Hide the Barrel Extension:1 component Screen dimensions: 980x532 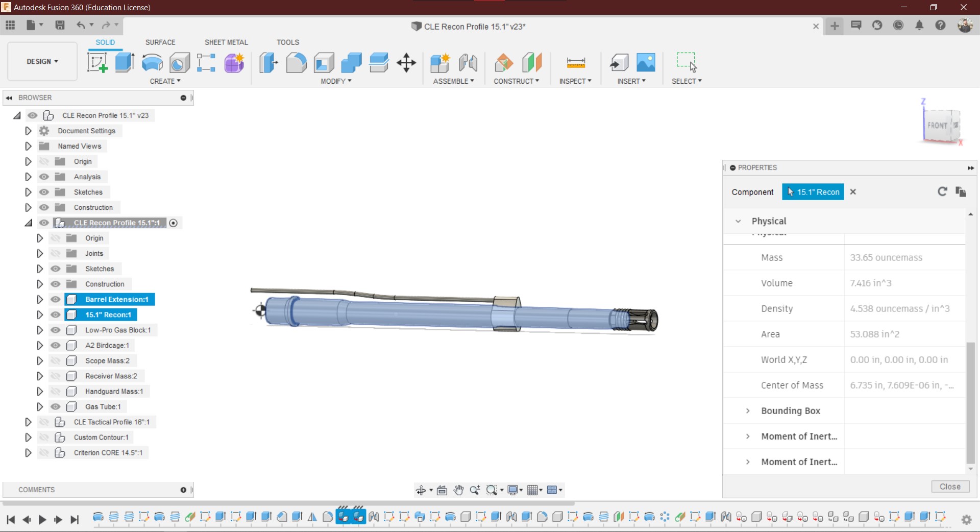[x=56, y=299]
